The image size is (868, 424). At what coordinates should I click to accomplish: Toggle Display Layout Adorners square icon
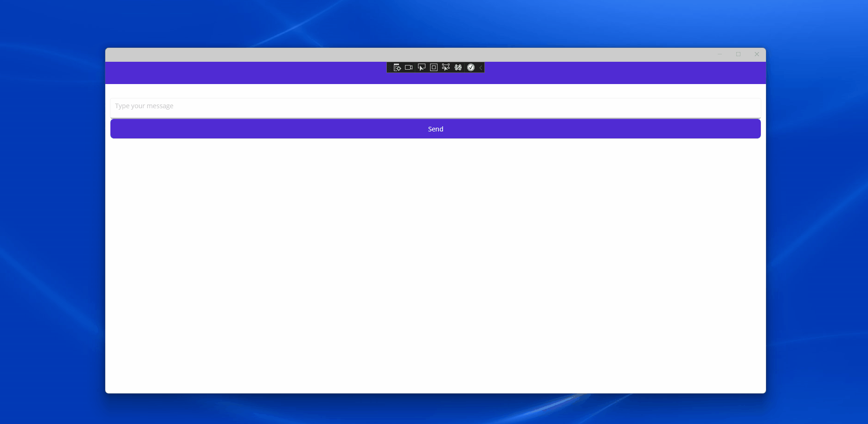(x=434, y=68)
